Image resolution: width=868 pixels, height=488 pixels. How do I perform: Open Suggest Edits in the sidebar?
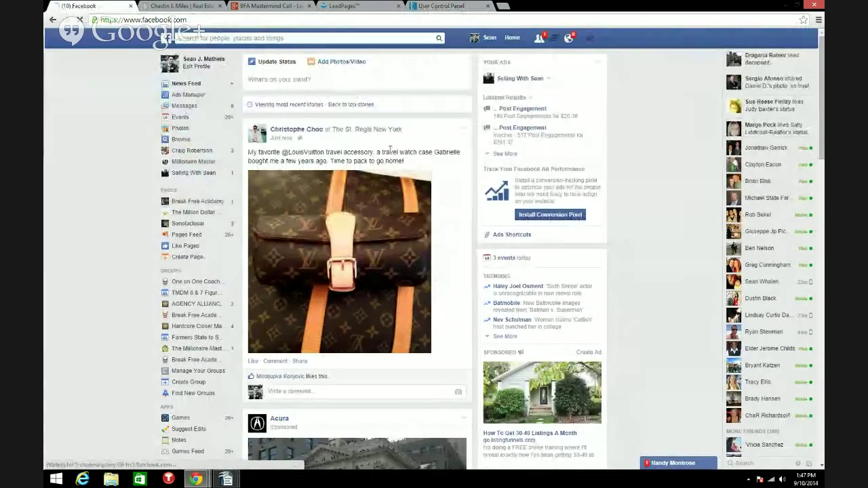[189, 429]
